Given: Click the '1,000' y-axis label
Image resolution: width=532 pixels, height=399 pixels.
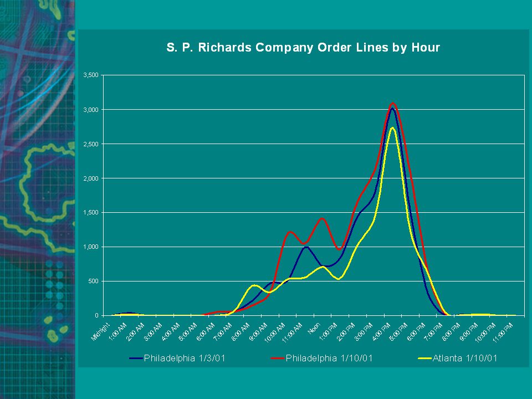Looking at the screenshot, I should point(91,247).
